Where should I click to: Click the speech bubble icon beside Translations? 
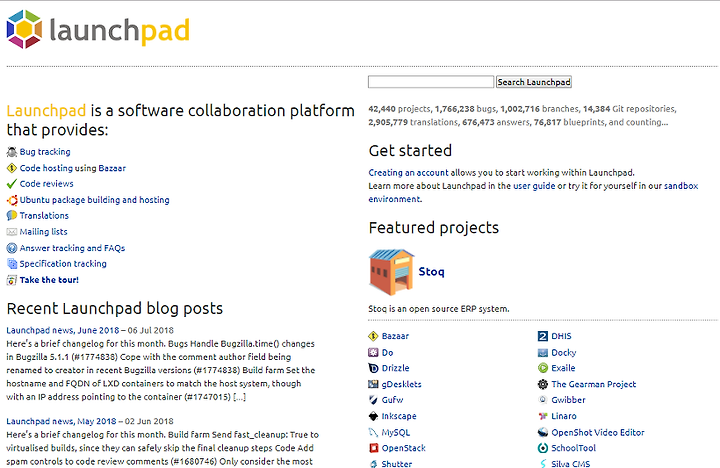tap(11, 215)
